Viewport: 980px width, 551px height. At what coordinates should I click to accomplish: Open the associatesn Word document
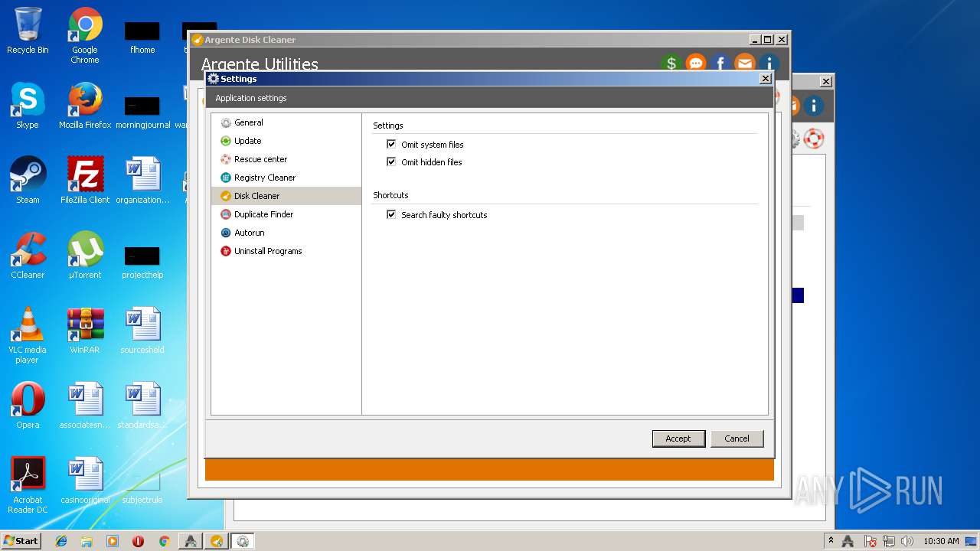coord(85,406)
